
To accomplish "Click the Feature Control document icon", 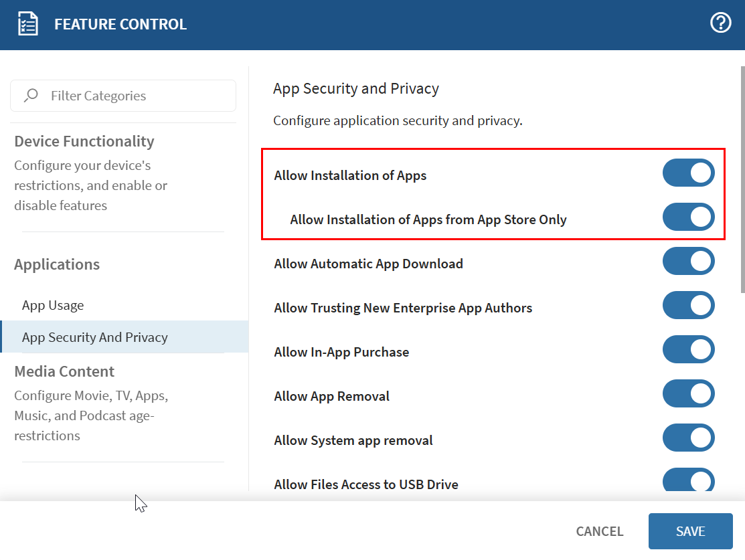I will click(x=27, y=23).
